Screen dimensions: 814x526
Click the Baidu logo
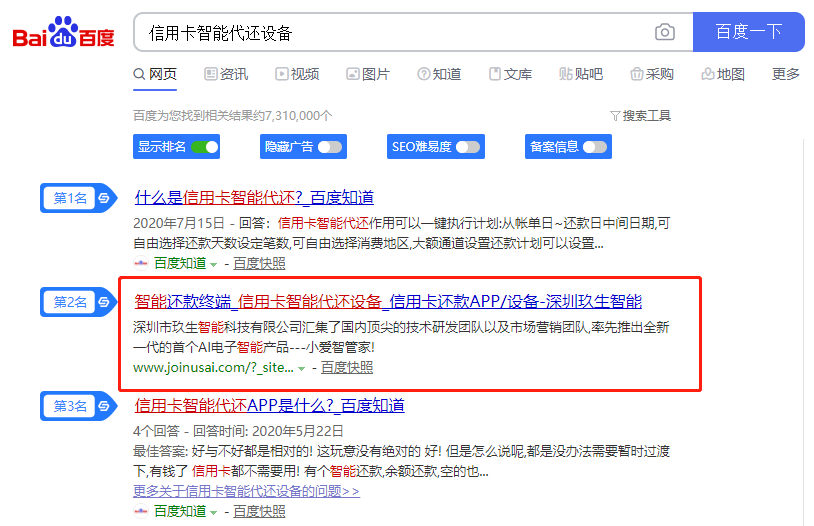(63, 32)
